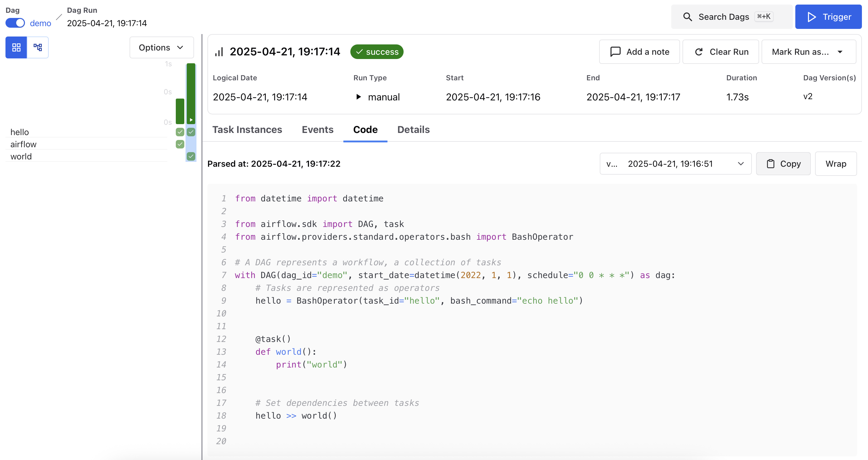Click the green success badge
Screen dimensions: 868x460
click(377, 51)
